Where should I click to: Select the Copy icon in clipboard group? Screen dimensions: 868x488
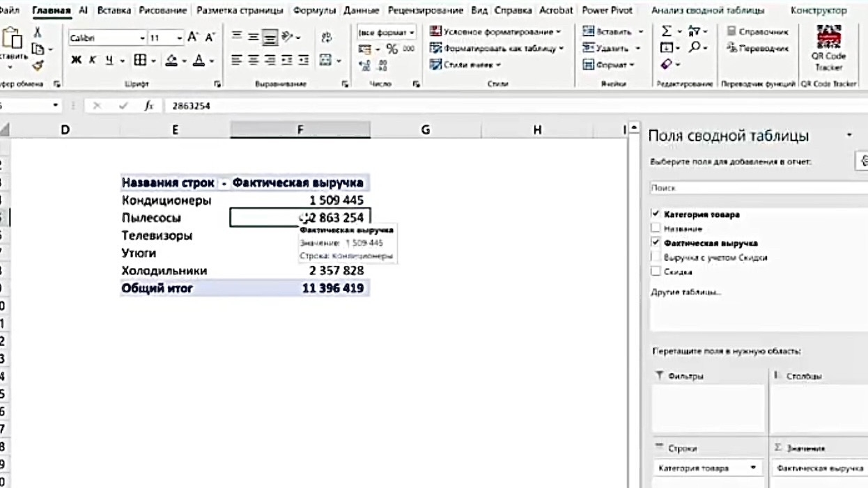point(38,49)
